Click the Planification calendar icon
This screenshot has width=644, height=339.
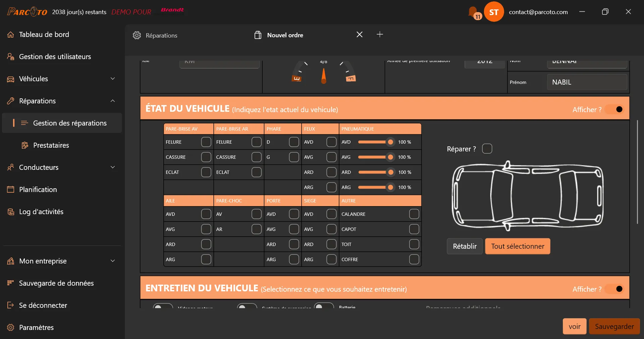coord(11,190)
